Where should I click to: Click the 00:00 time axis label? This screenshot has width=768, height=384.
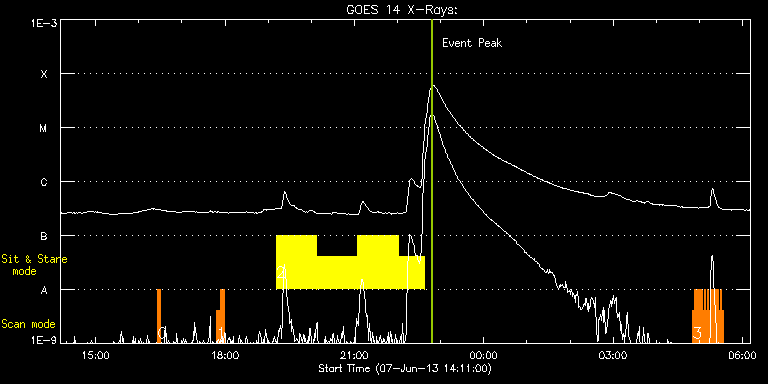pos(483,356)
